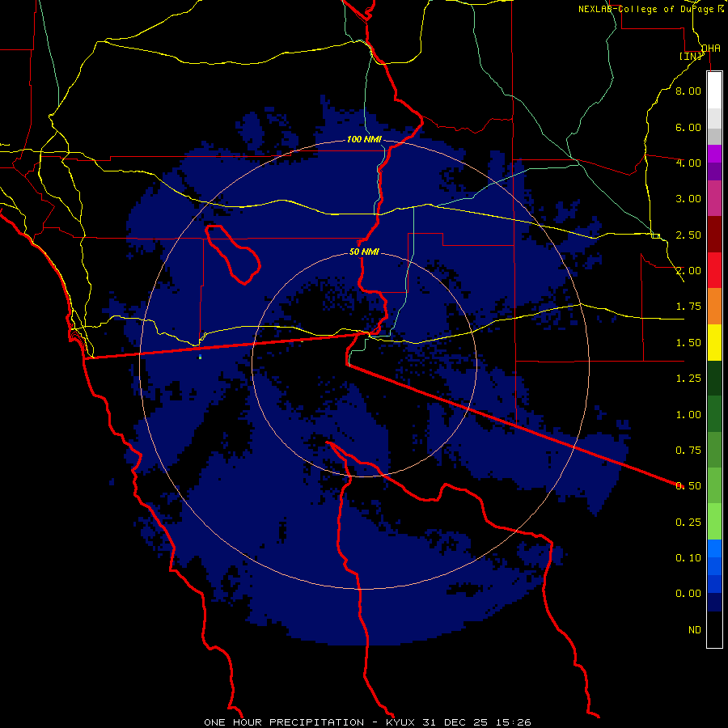Select the 1.50 legend value
Screen dimensions: 728x728
click(x=688, y=343)
